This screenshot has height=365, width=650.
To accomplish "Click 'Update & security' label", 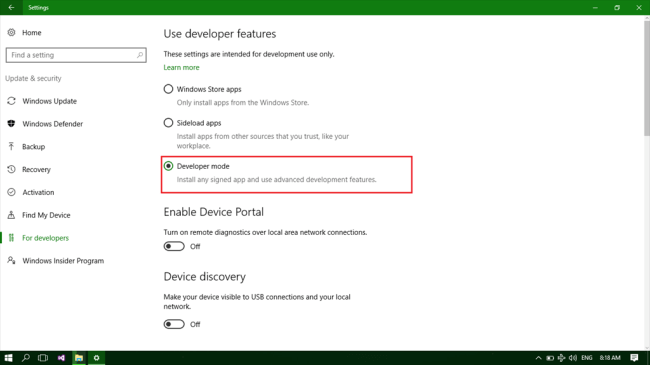I will tap(33, 78).
